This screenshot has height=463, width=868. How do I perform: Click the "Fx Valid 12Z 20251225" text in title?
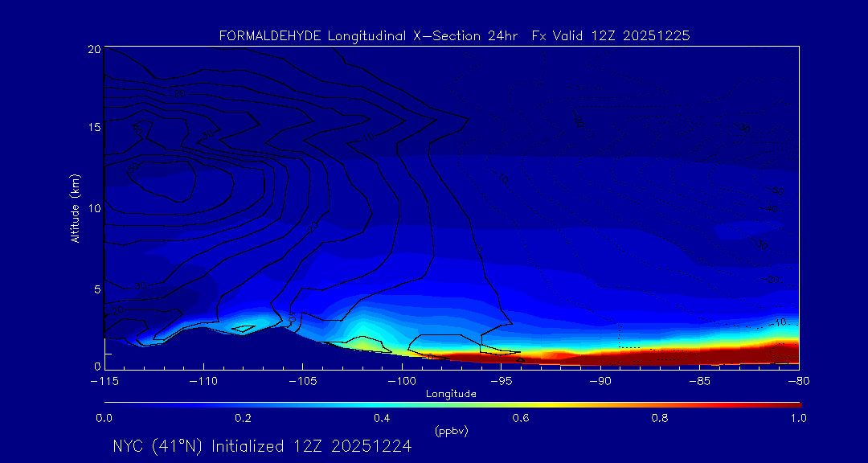[611, 36]
